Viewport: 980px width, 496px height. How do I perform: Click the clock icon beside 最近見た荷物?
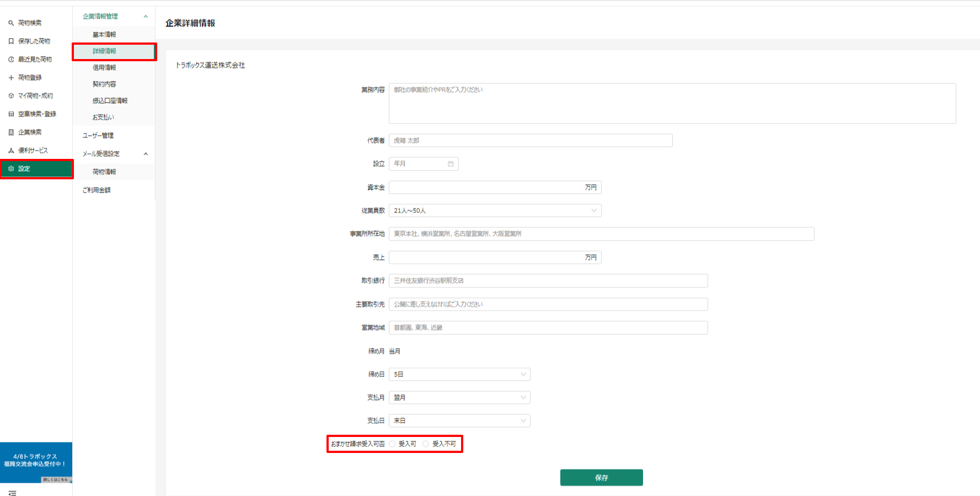[11, 60]
